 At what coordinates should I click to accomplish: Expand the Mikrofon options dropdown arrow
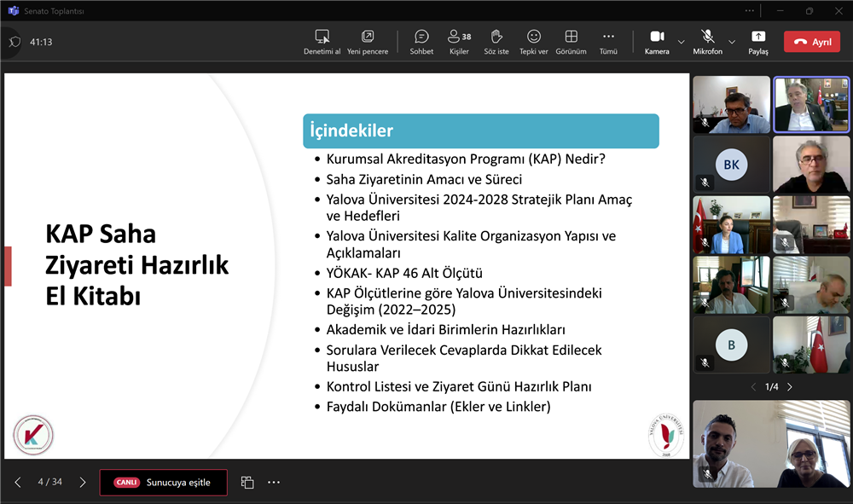732,42
